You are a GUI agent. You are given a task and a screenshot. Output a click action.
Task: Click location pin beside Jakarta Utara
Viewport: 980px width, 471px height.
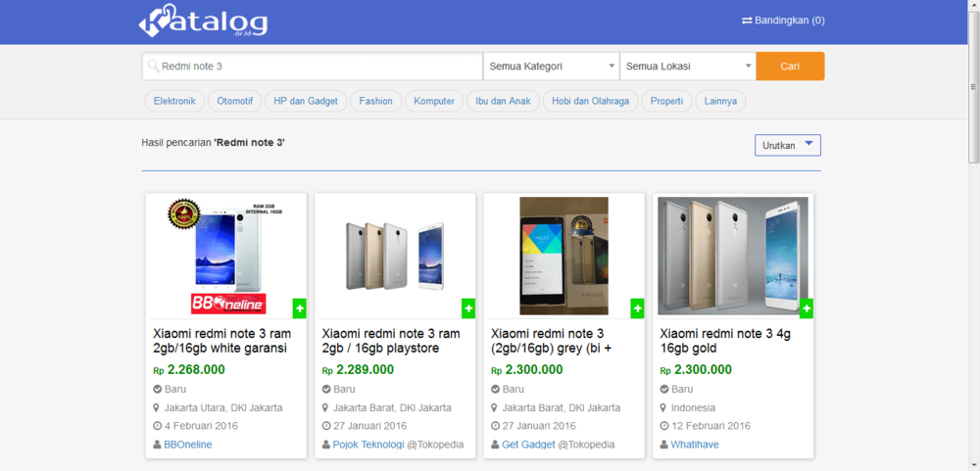pos(157,408)
